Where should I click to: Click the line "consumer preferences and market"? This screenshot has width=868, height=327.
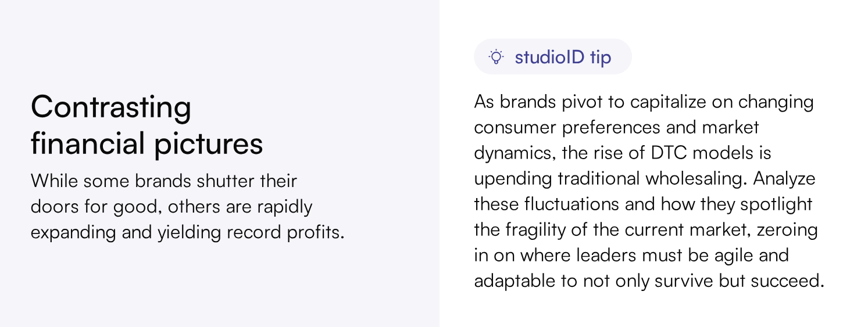point(616,128)
